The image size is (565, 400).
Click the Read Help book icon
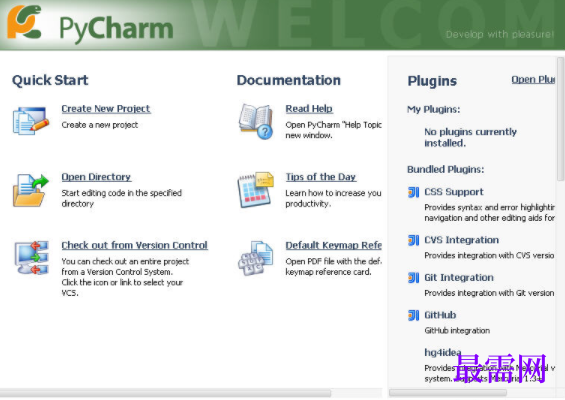(x=255, y=121)
